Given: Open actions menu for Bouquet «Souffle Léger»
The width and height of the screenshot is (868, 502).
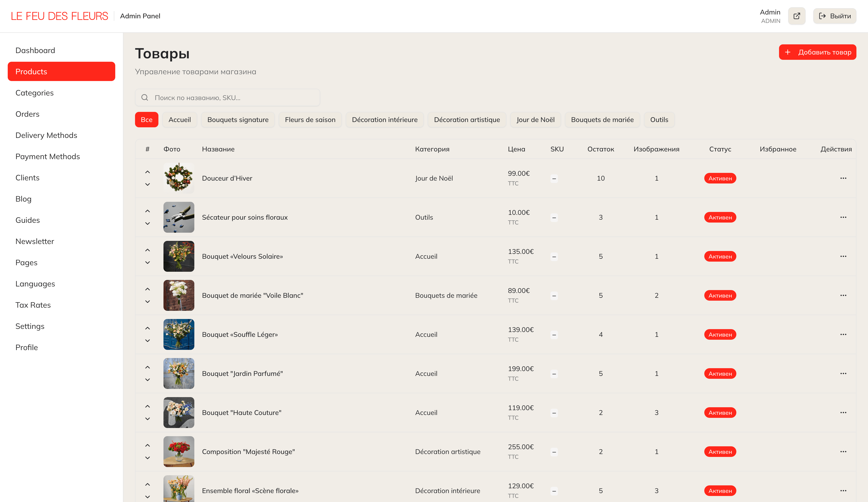Looking at the screenshot, I should point(843,334).
